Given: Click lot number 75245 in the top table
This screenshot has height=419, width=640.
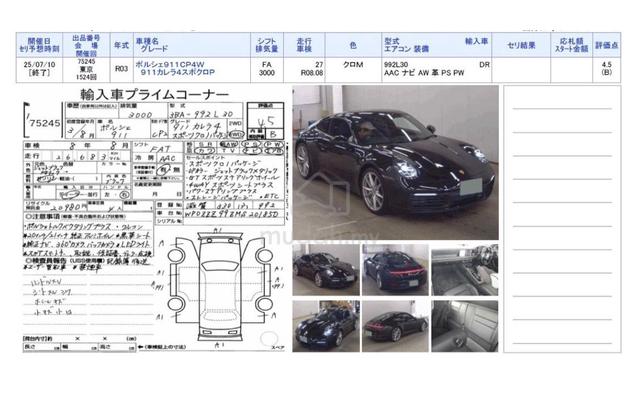Looking at the screenshot, I should [x=86, y=61].
